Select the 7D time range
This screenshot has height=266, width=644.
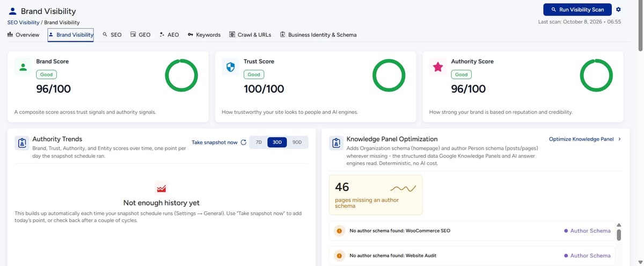(258, 142)
